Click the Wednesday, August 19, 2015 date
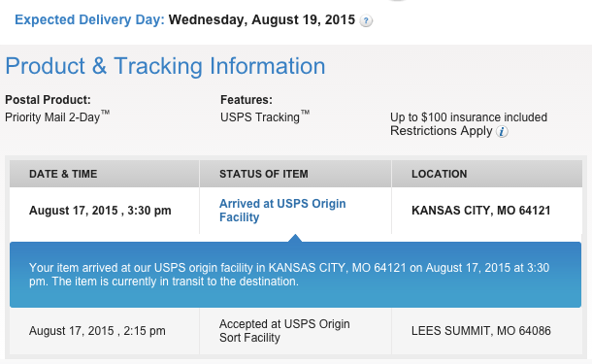 [x=262, y=19]
